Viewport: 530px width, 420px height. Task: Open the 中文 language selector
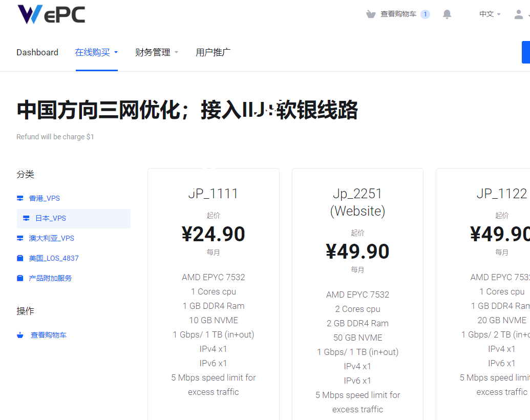click(486, 14)
